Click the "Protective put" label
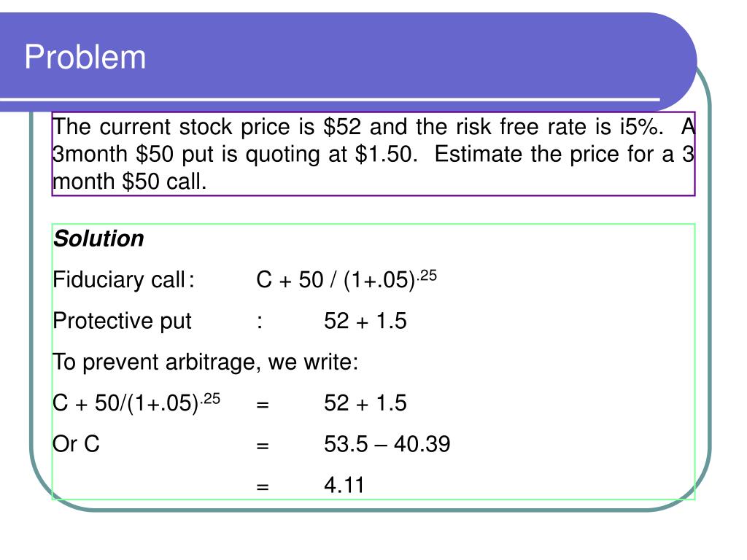747x560 pixels. click(x=122, y=322)
